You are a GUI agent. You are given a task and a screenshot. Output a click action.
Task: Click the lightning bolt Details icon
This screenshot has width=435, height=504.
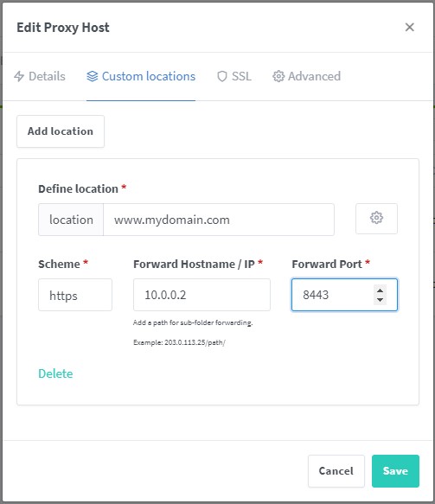click(x=19, y=76)
